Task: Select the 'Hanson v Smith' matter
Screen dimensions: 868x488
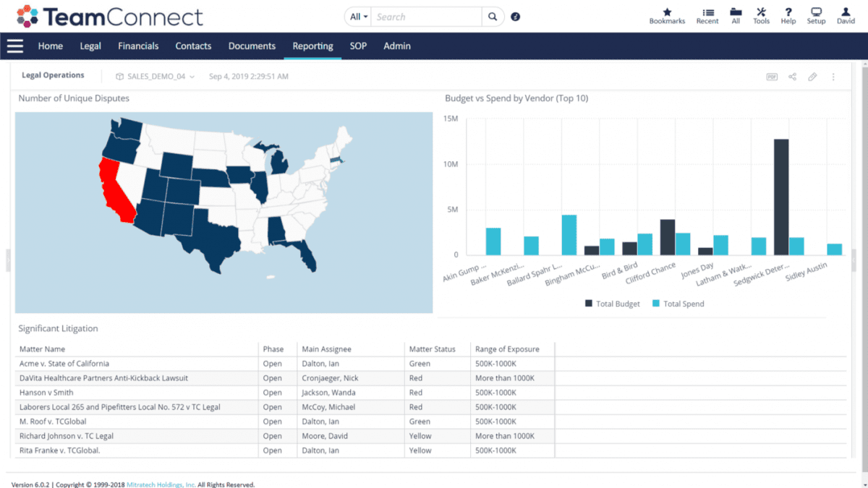Action: click(x=46, y=393)
